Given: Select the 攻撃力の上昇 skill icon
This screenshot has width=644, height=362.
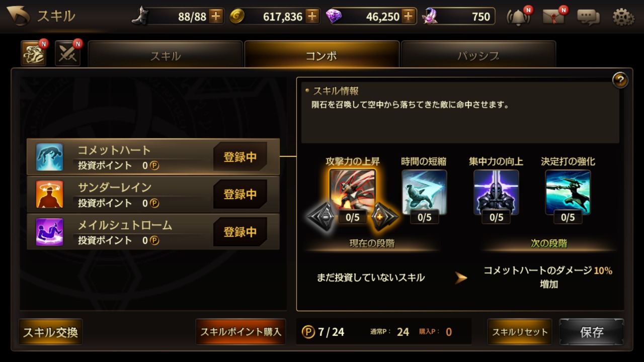Looking at the screenshot, I should click(353, 191).
